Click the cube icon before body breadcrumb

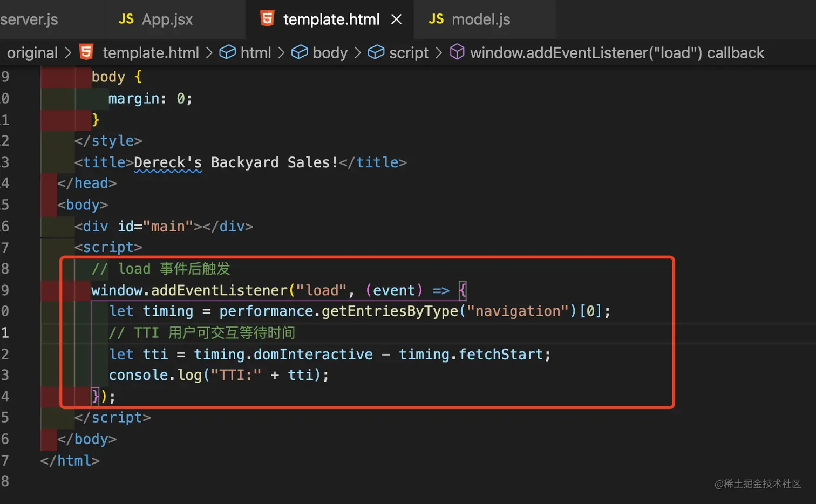coord(300,52)
